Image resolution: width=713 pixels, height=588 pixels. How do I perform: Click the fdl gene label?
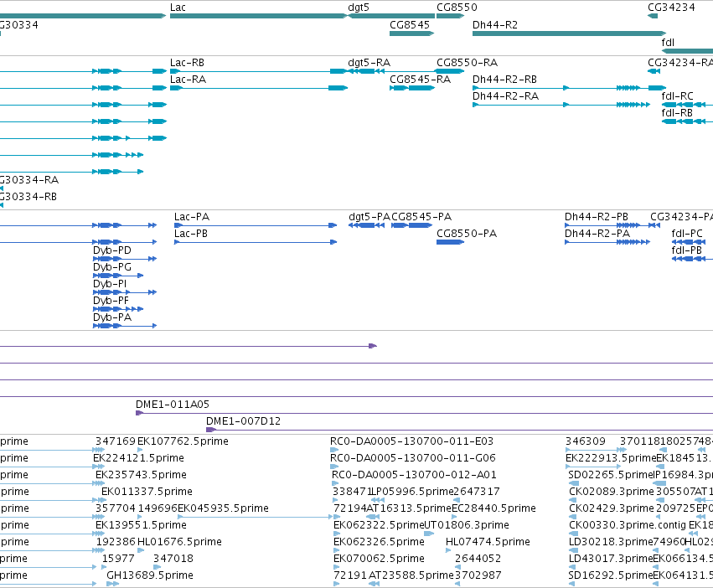668,42
